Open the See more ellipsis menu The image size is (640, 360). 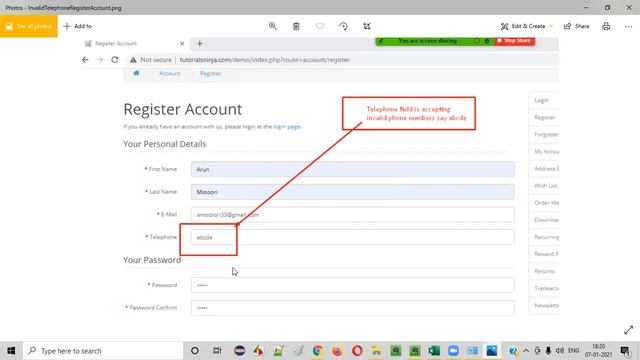coord(628,26)
